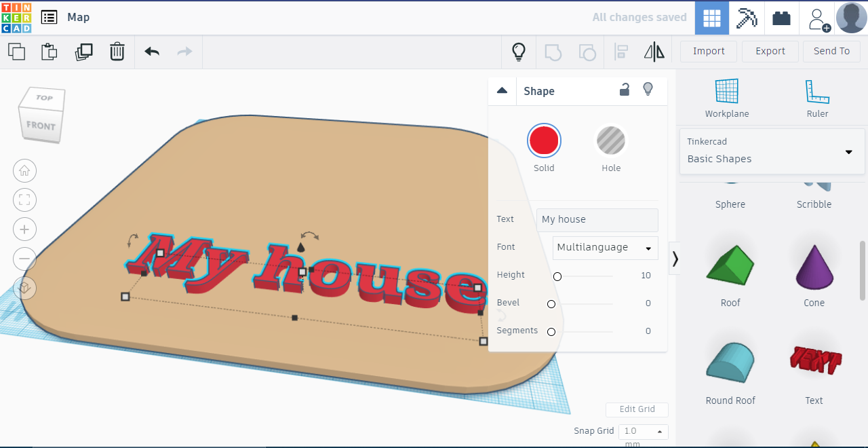The height and width of the screenshot is (448, 868).
Task: Switch to Blocks pickaxe mode
Action: point(747,18)
